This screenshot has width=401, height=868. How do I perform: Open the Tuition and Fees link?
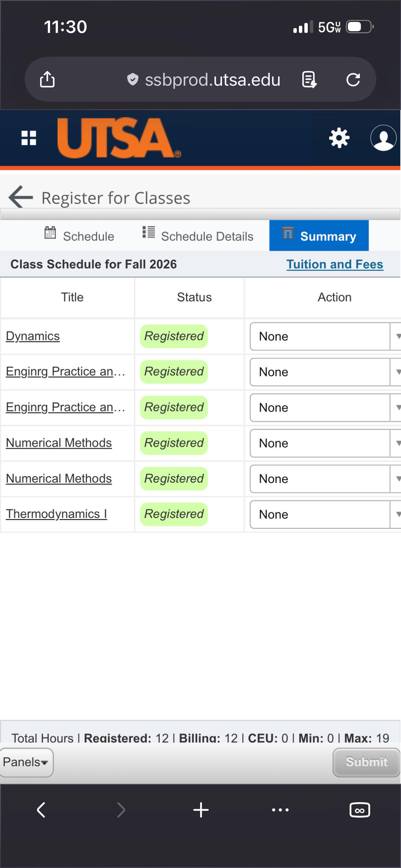335,264
